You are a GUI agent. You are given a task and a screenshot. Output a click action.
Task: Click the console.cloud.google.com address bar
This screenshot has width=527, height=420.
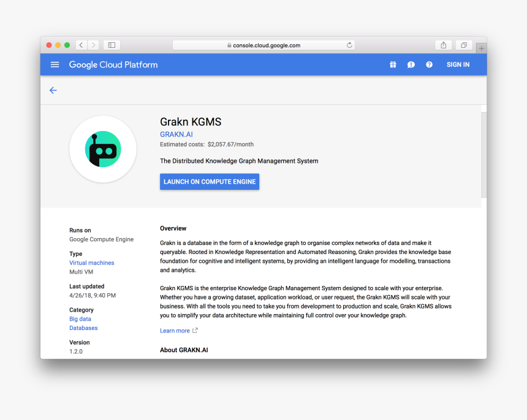point(263,44)
